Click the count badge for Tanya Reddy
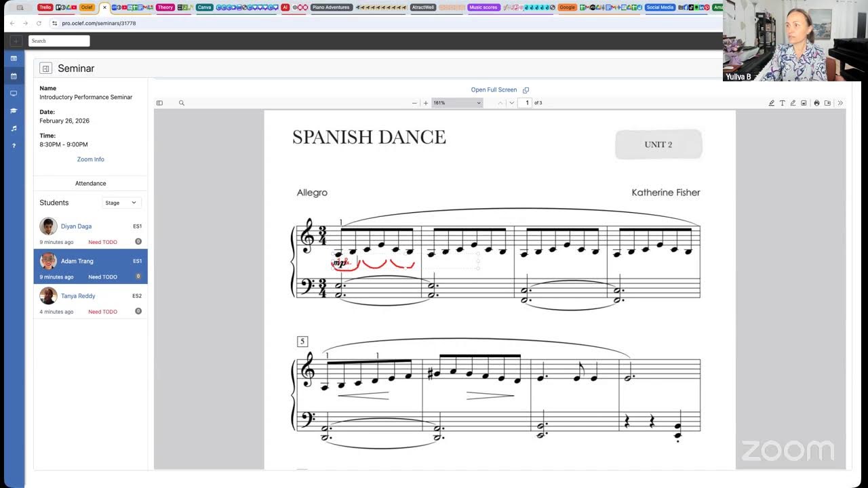868x488 pixels. (x=138, y=311)
